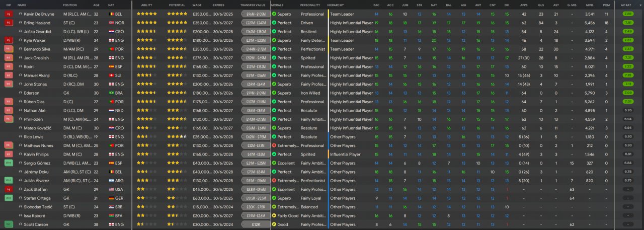The image size is (644, 230).
Task: Click the Norway flag in Haaland's row
Action: 111,23
